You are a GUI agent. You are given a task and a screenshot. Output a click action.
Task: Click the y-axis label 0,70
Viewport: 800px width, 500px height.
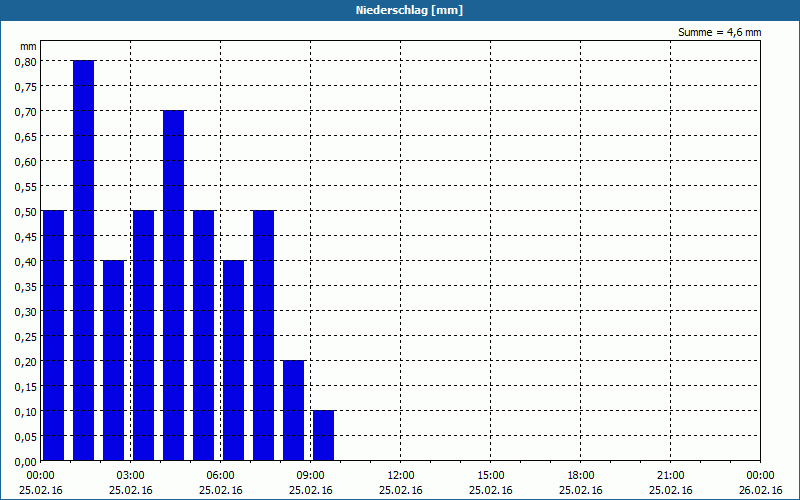pos(26,112)
